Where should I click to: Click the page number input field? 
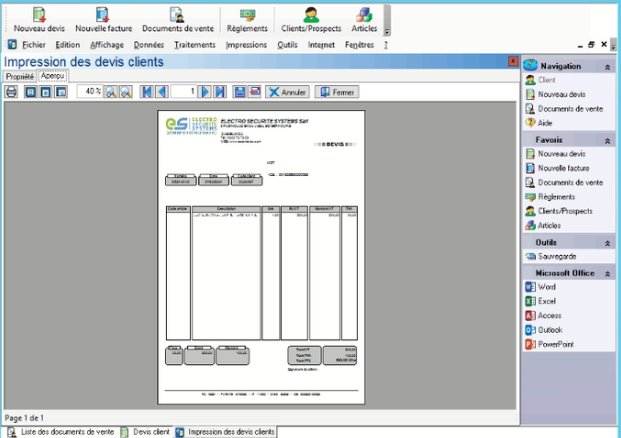(x=183, y=92)
